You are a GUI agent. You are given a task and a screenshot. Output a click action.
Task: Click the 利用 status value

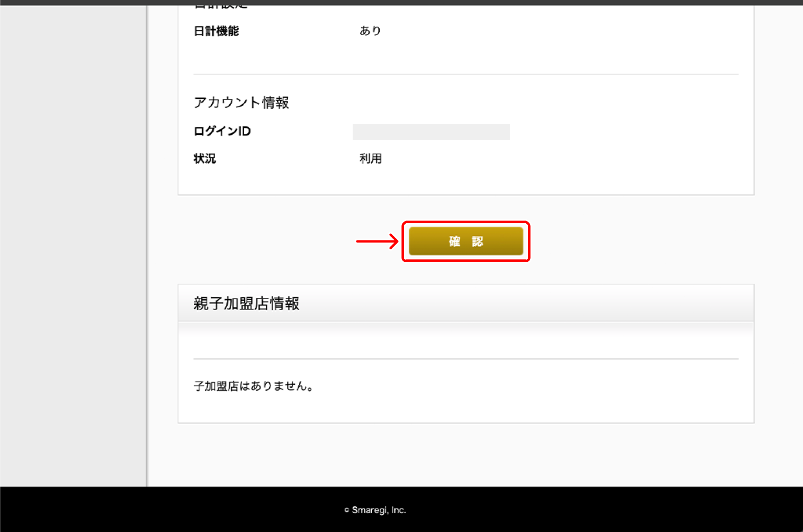tap(371, 158)
